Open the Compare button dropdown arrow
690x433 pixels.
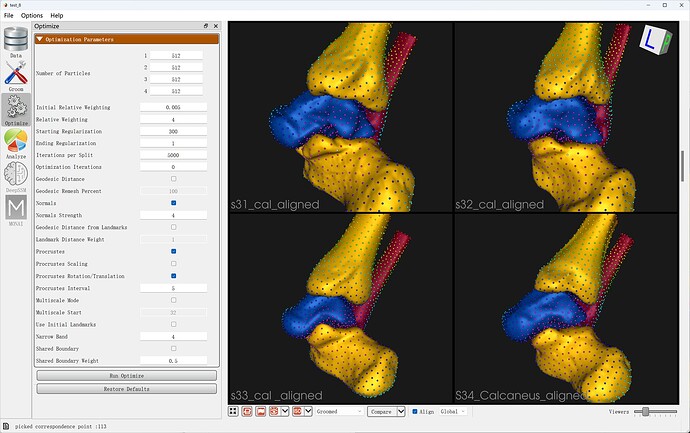(401, 411)
